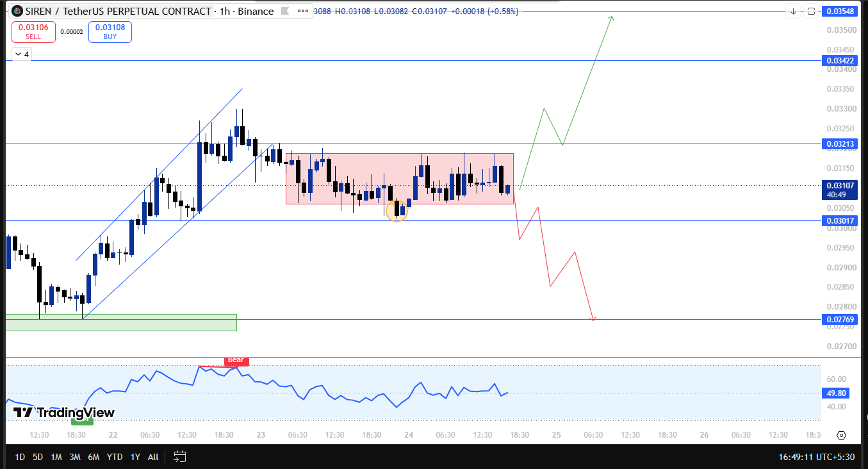The image size is (868, 469).
Task: Select the YTD date range
Action: [115, 457]
